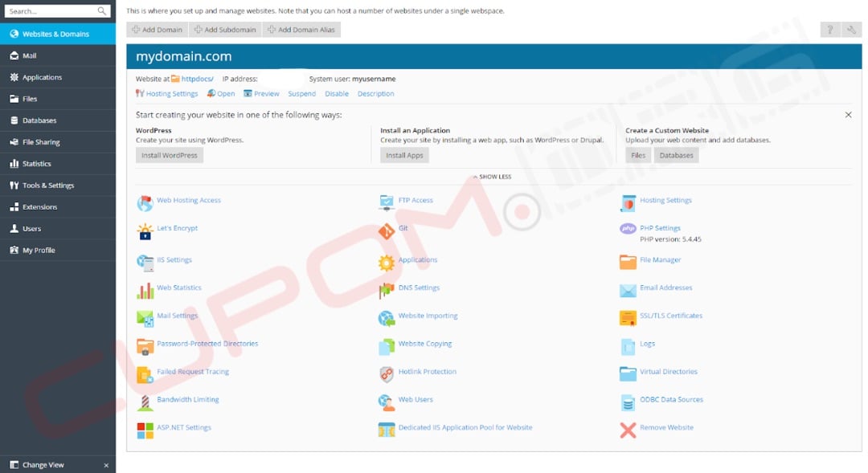The width and height of the screenshot is (868, 473).
Task: Close the Change View bar
Action: pyautogui.click(x=106, y=465)
